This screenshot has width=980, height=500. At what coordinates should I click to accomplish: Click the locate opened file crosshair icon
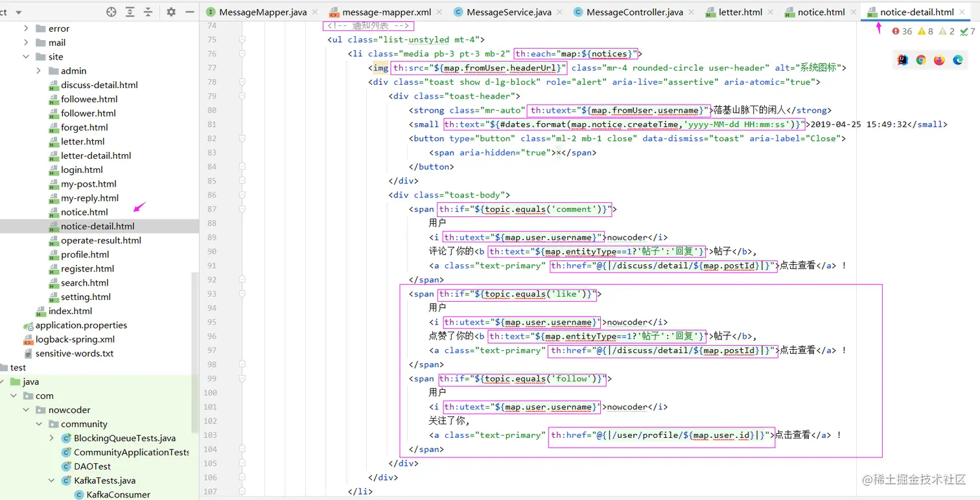(111, 12)
